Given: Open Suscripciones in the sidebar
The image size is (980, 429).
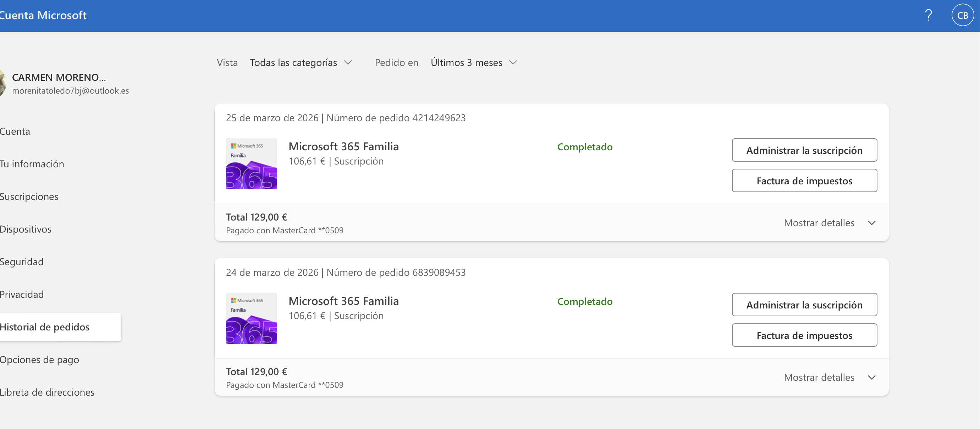Looking at the screenshot, I should click(29, 197).
